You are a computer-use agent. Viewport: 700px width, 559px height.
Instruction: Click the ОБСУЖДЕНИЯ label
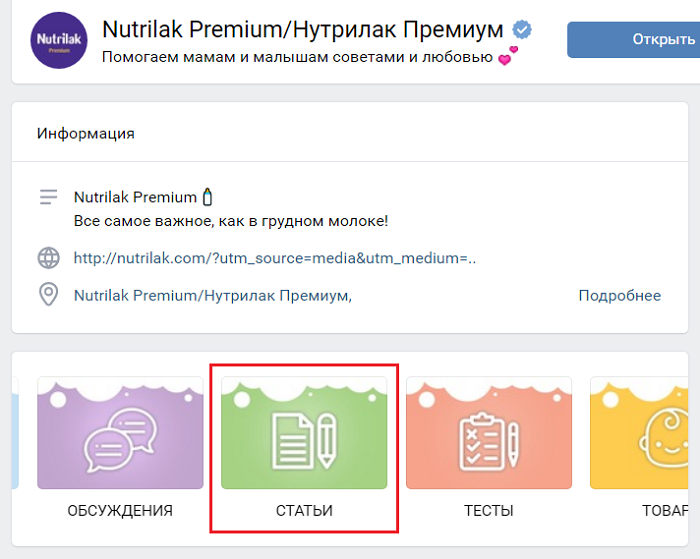[x=120, y=510]
